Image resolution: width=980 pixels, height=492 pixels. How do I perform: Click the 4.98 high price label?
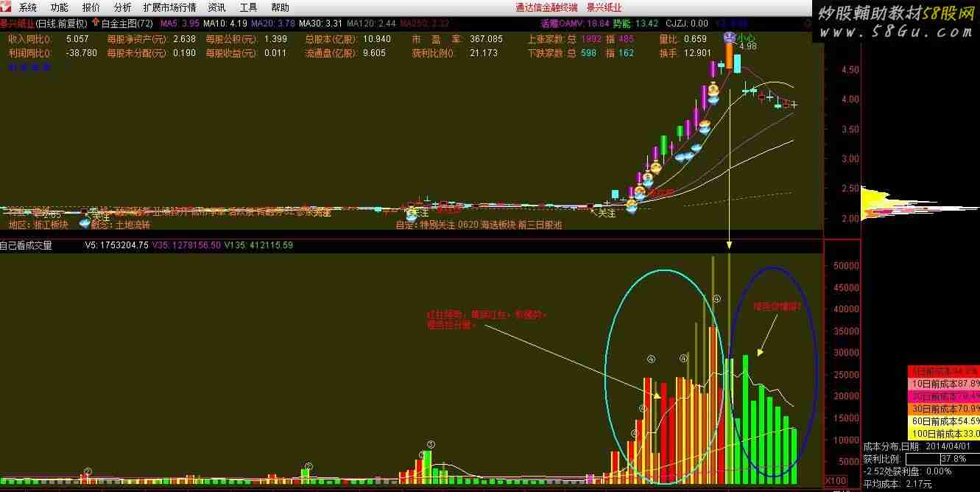point(747,46)
